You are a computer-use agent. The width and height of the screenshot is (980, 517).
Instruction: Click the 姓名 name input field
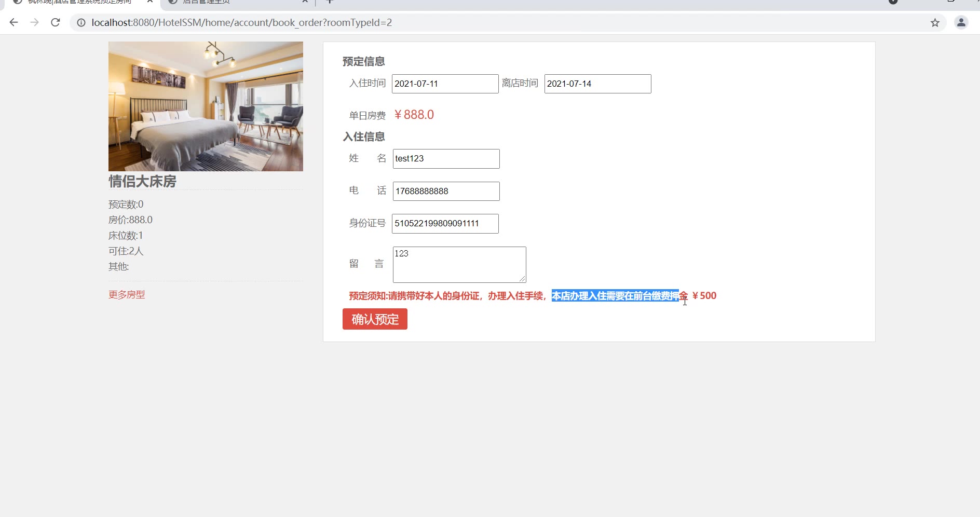pos(446,159)
